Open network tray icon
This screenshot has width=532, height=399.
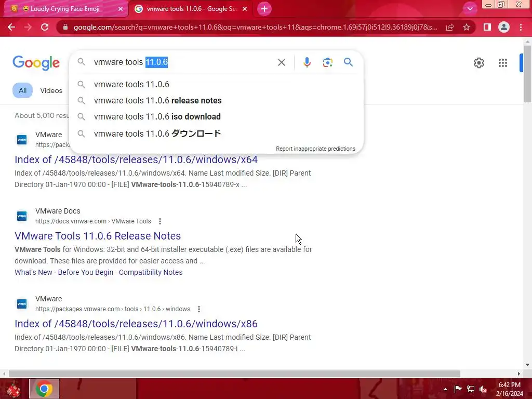click(471, 389)
